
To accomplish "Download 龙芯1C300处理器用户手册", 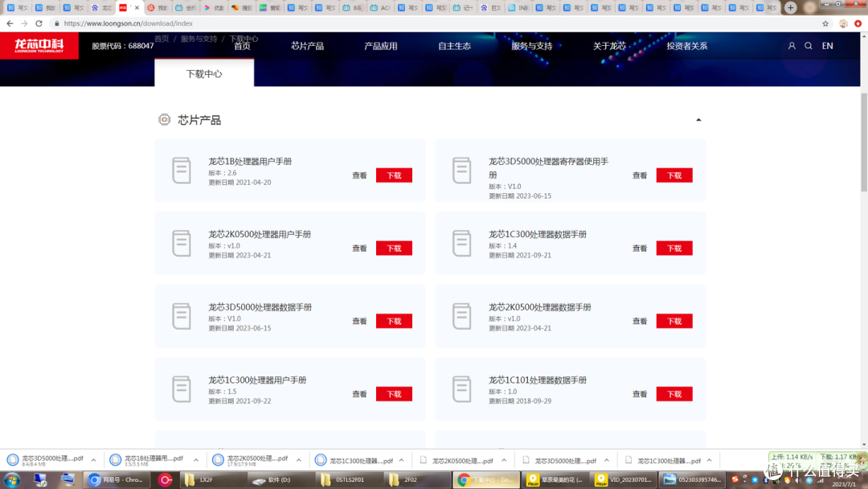I will [x=394, y=394].
